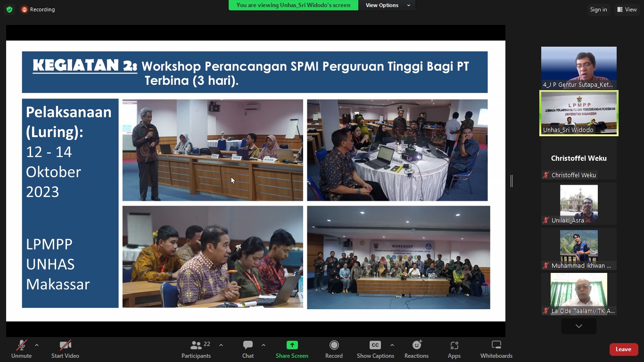This screenshot has height=362, width=644.
Task: Expand the caret next to Show Captions
Action: tap(392, 345)
